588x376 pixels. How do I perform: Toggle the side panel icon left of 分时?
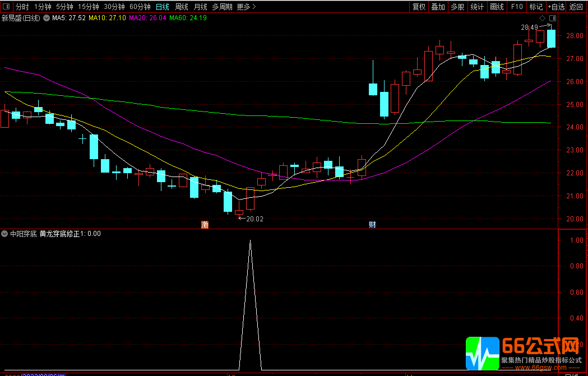pos(6,7)
